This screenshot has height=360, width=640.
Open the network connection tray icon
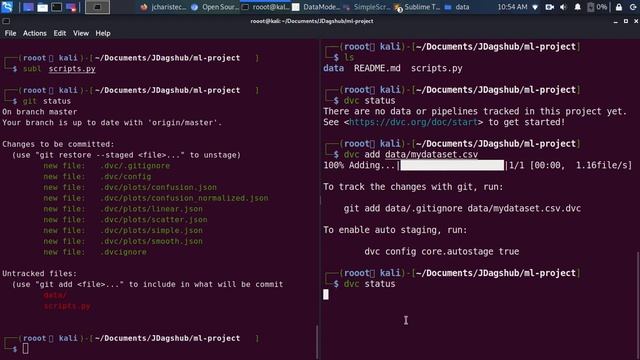tap(535, 7)
